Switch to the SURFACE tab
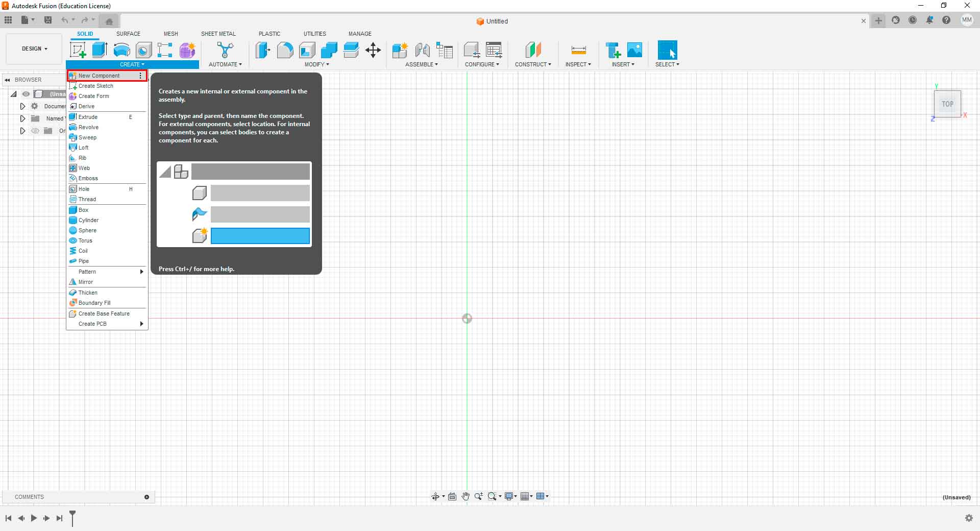The height and width of the screenshot is (531, 980). 128,34
